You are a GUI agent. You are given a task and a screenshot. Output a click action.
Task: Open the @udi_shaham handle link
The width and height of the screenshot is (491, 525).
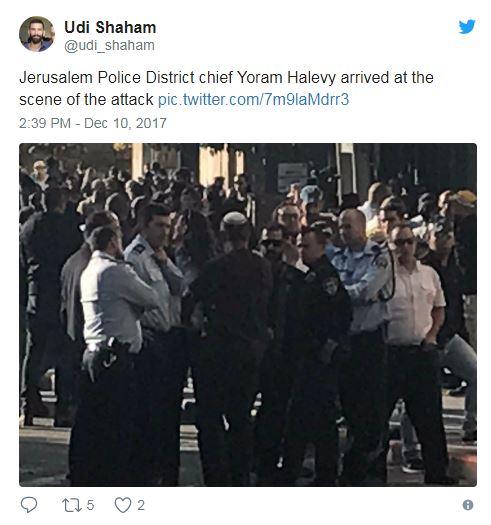point(109,46)
